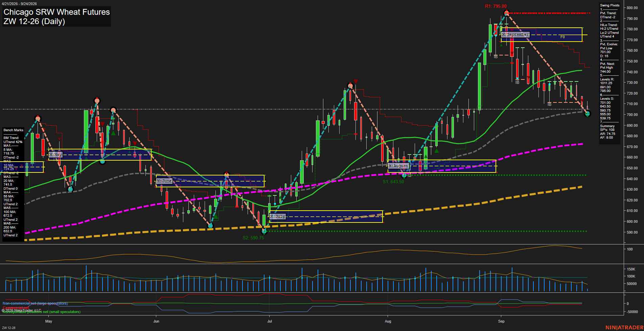The width and height of the screenshot is (644, 331).
Task: Click the "M:July" monthly range label
Action: point(278,216)
